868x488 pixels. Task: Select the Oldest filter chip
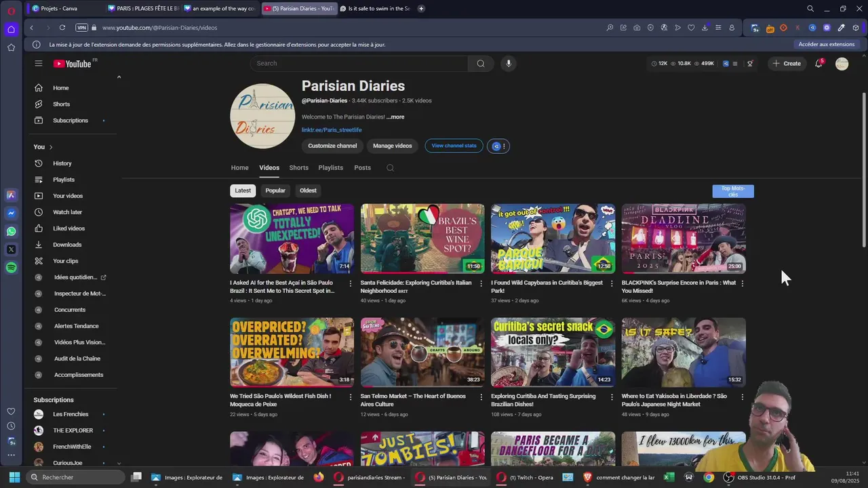(x=308, y=190)
